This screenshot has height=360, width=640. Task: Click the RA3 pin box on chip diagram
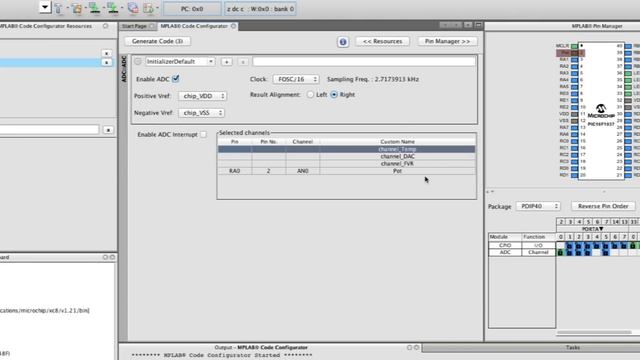[x=574, y=73]
